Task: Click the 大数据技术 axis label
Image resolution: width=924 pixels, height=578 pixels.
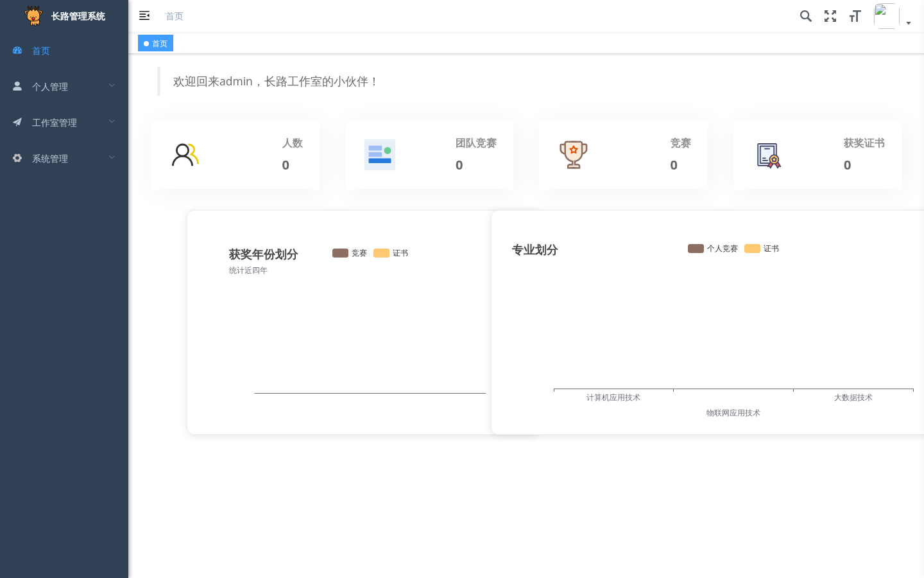Action: tap(853, 398)
